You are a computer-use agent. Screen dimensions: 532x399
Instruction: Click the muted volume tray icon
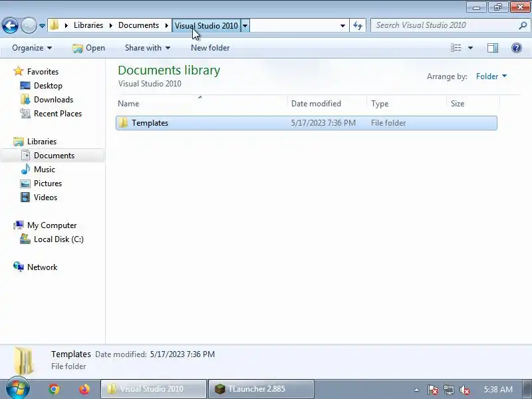464,390
